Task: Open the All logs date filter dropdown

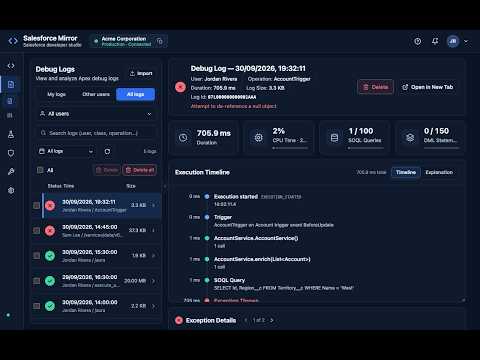Action: tap(66, 151)
